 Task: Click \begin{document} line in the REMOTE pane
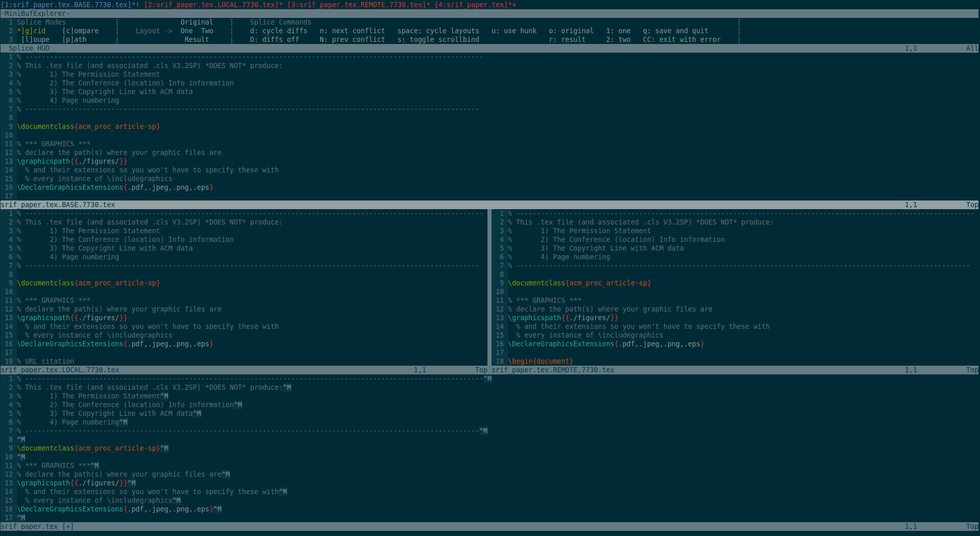(541, 361)
